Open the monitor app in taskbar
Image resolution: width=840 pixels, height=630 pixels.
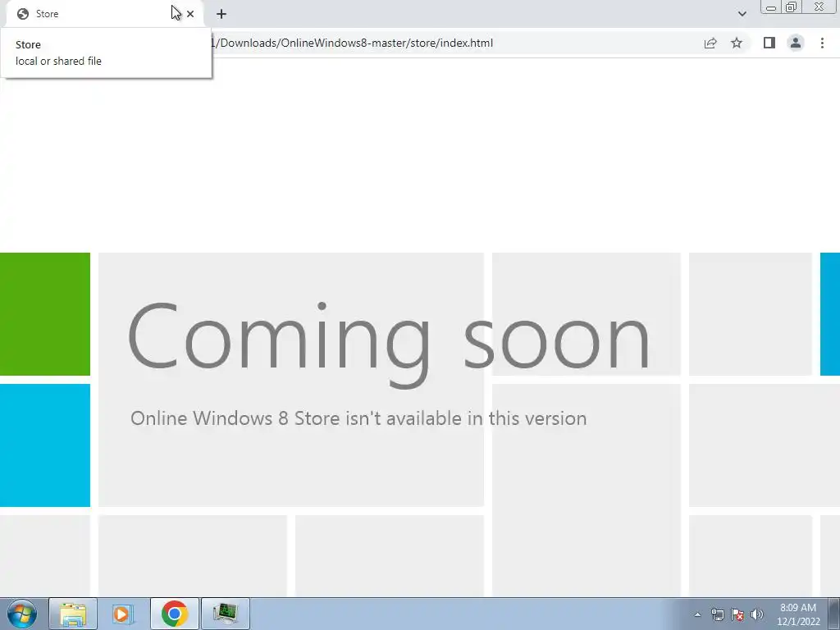click(x=225, y=614)
